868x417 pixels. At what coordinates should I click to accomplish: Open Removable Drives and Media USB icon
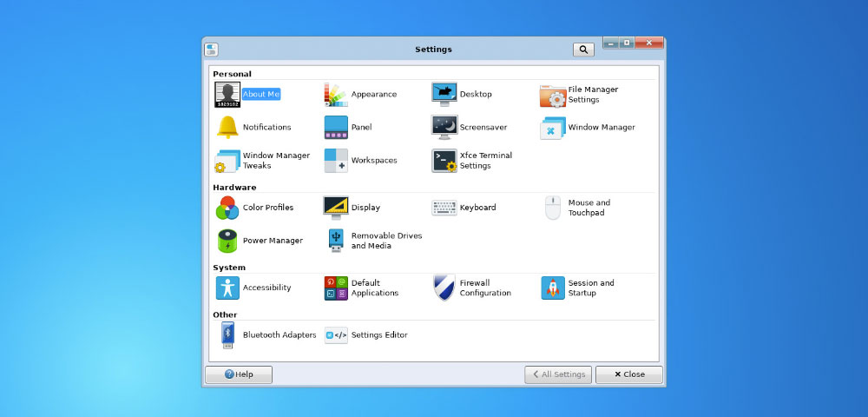coord(335,241)
